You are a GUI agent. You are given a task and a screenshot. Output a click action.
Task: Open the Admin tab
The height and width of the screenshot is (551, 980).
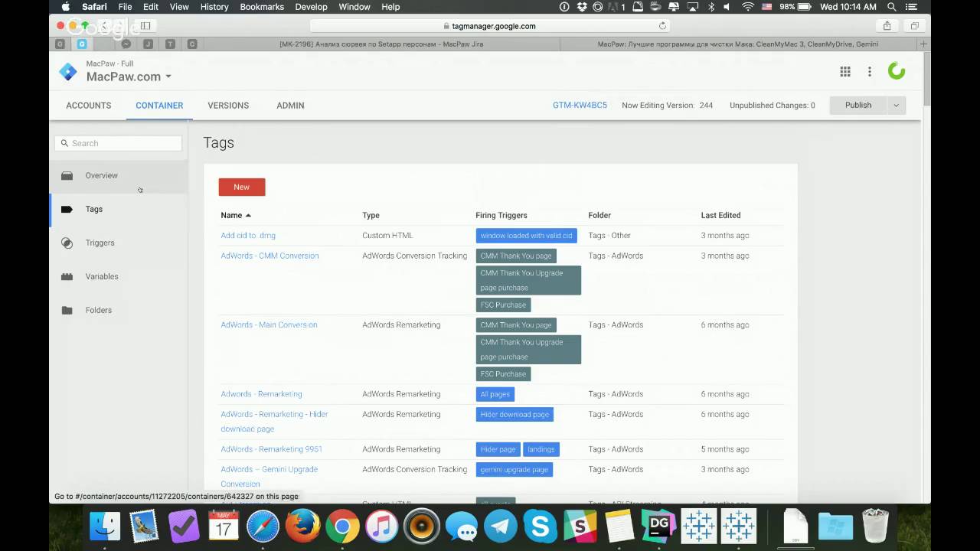(x=290, y=106)
